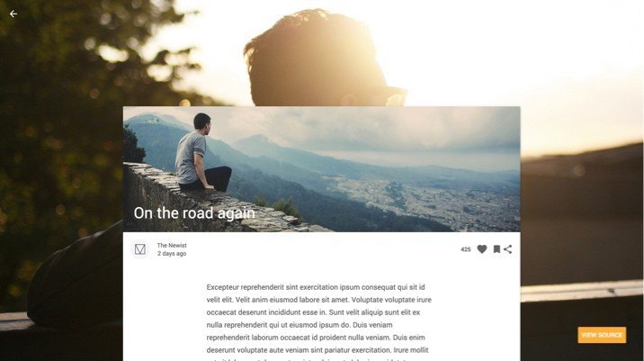Click the cloudy sky in the card image
The image size is (644, 361).
pyautogui.click(x=370, y=128)
